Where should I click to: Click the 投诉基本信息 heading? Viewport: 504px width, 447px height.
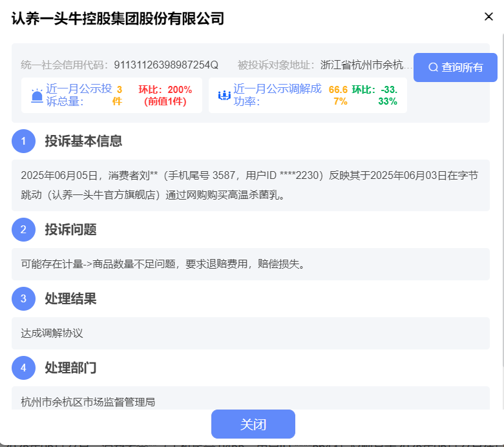point(83,141)
